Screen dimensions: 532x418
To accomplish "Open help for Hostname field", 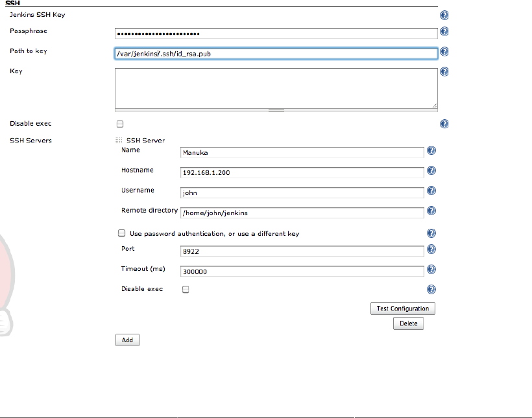I will 431,170.
